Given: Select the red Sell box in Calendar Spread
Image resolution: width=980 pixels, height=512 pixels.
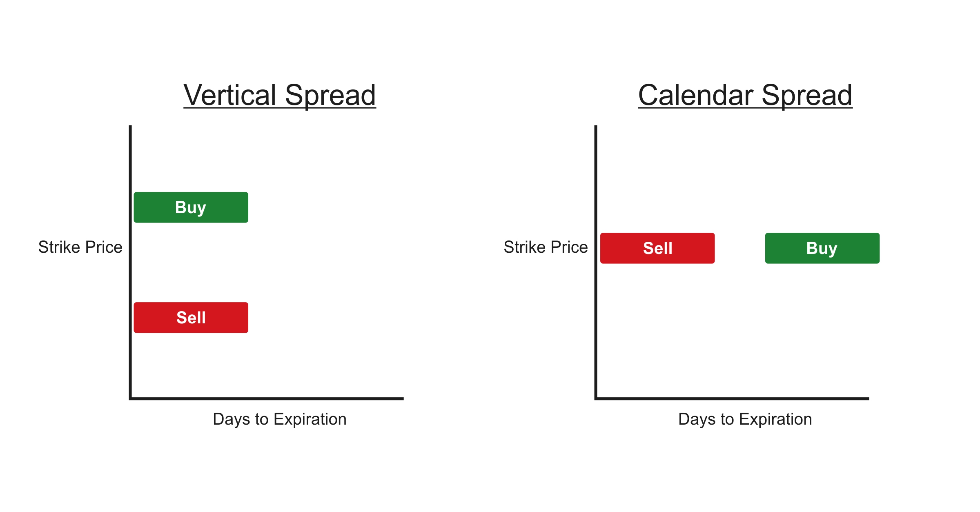Looking at the screenshot, I should point(657,248).
